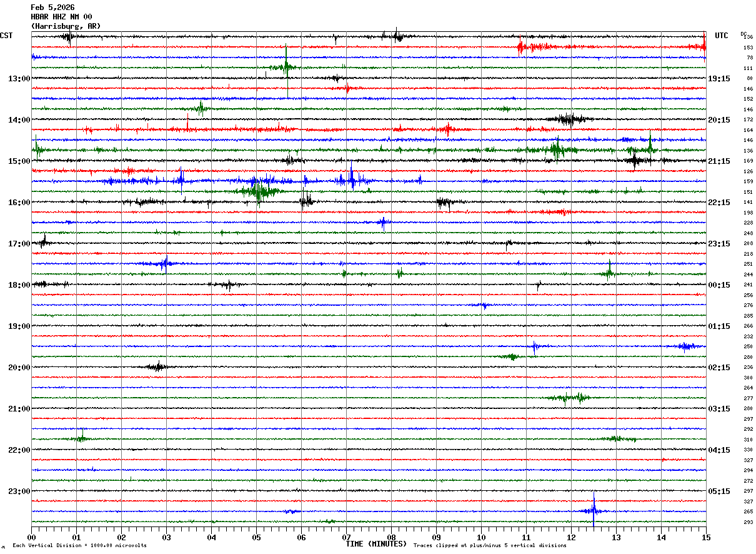The image size is (756, 554).
Task: Click the '20:15' UTC time label
Action: coord(719,120)
